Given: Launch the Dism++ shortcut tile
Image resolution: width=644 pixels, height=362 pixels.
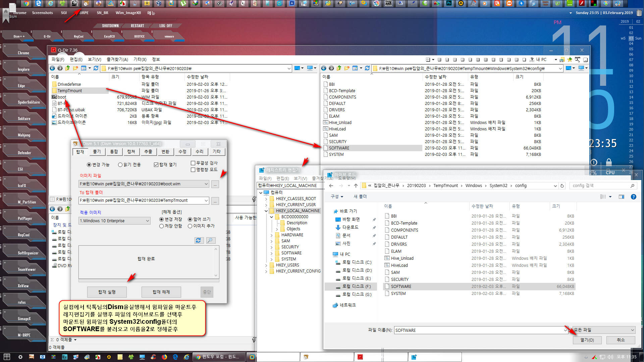Looking at the screenshot, I should (19, 36).
